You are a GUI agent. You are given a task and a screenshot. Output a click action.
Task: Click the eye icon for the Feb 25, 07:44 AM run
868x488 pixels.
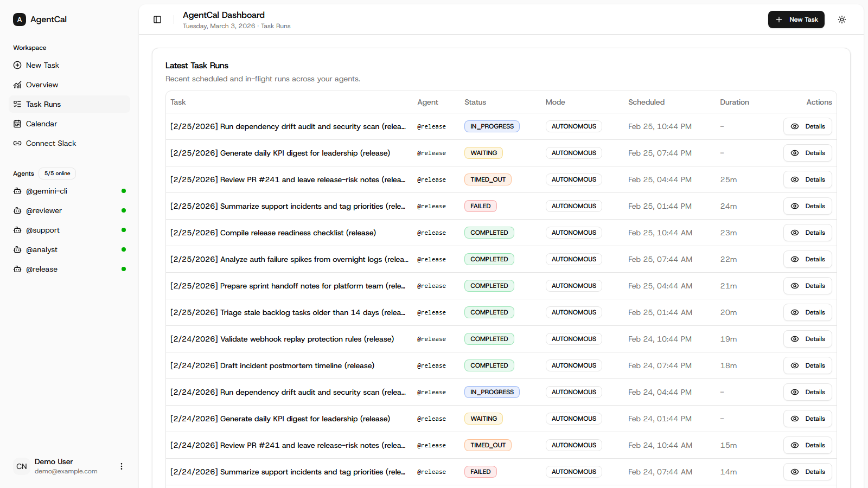[795, 259]
